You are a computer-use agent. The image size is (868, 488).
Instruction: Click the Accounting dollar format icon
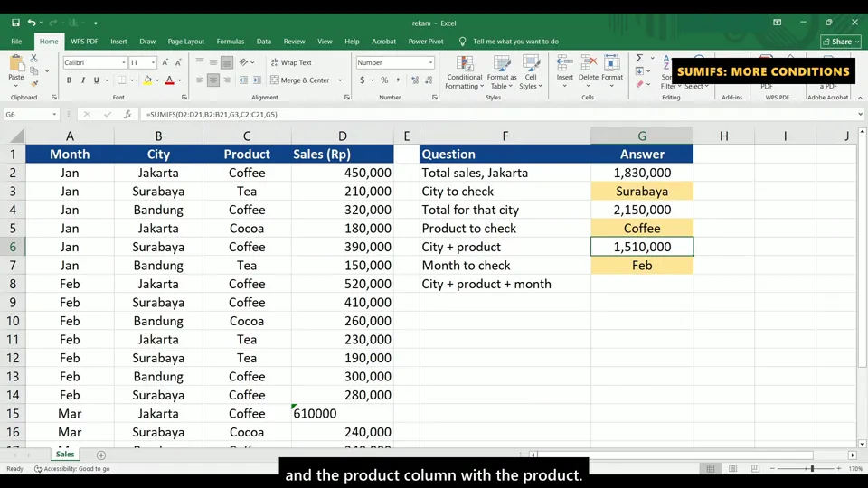coord(362,80)
